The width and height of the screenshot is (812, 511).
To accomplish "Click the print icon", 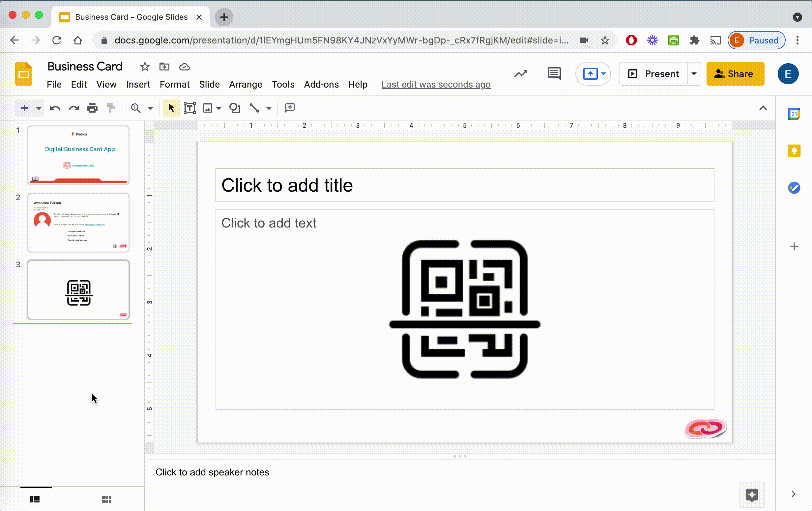I will tap(92, 108).
